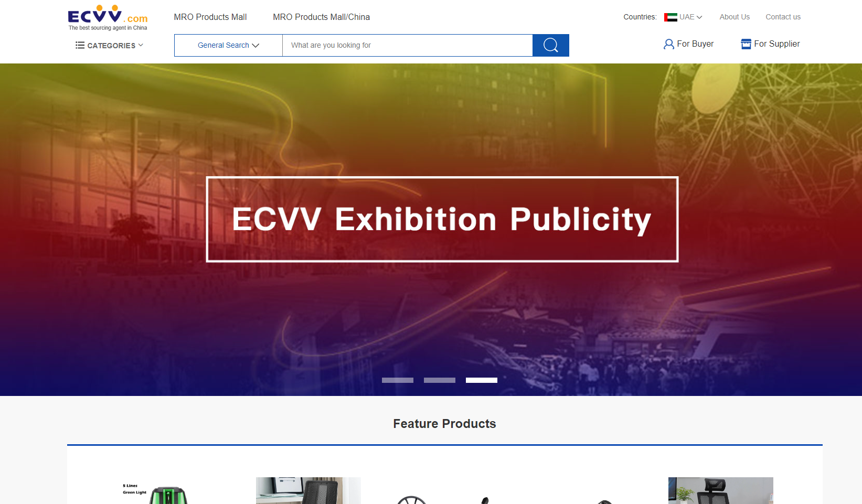Click the Categories list icon
This screenshot has width=862, height=504.
(x=80, y=45)
